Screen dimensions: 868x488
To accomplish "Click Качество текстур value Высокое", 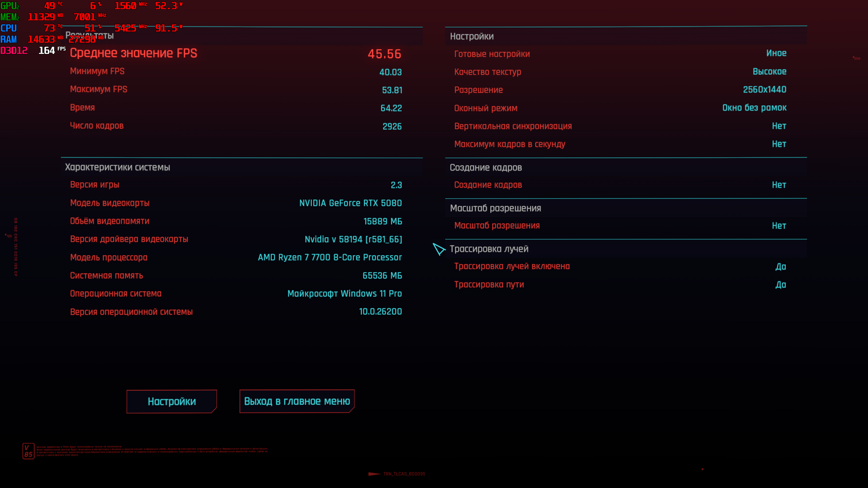I will click(769, 72).
